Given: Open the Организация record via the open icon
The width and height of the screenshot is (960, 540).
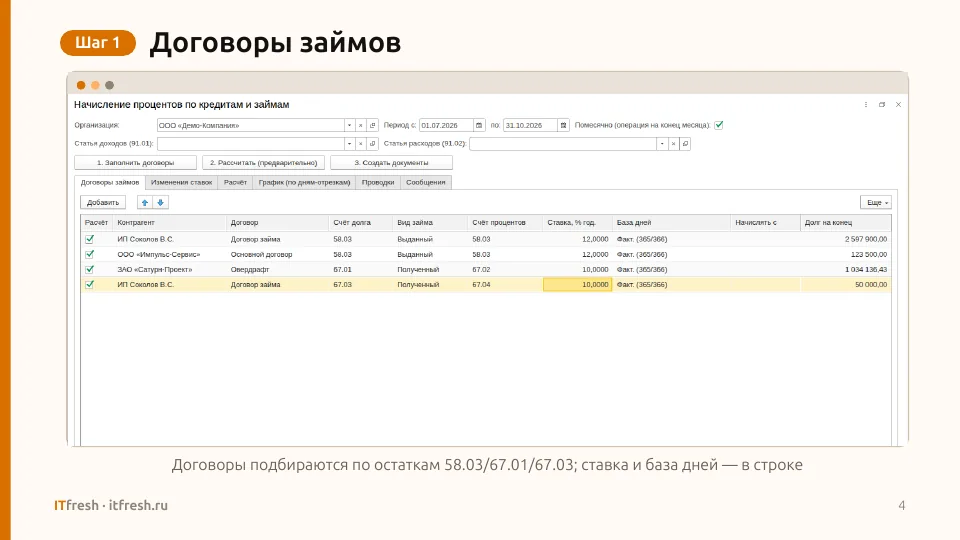Looking at the screenshot, I should coord(372,126).
